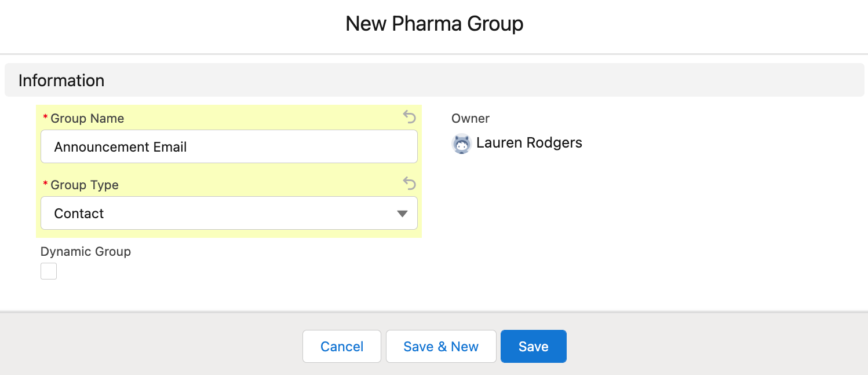Cancel creating the new Pharma Group
This screenshot has width=868, height=375.
click(x=341, y=346)
